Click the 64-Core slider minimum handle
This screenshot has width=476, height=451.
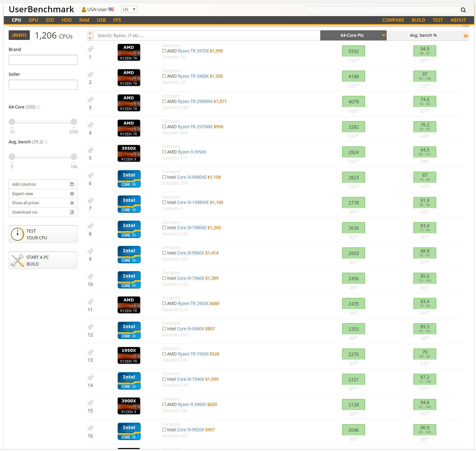coord(12,122)
